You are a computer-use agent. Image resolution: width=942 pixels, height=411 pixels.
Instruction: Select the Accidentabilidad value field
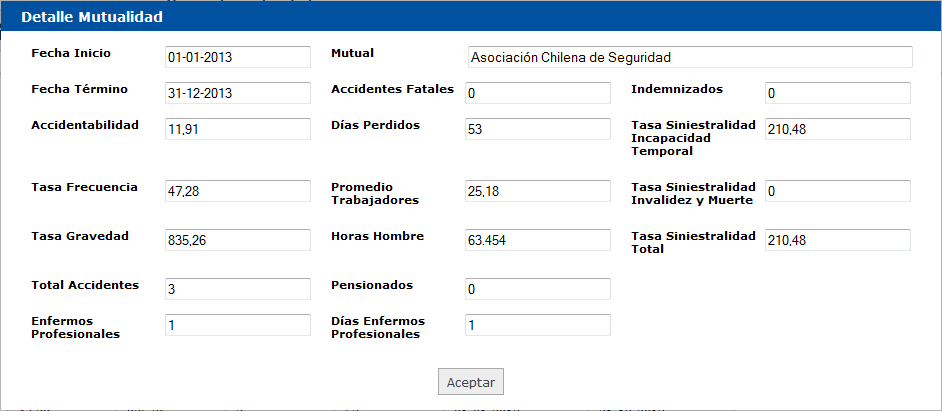(238, 129)
